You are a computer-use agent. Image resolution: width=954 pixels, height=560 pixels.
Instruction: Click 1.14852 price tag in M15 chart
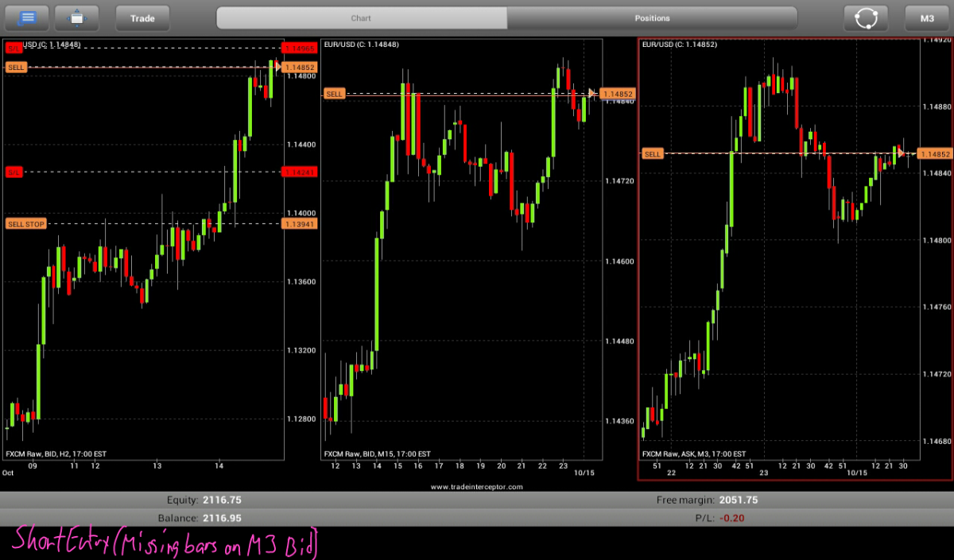point(618,94)
